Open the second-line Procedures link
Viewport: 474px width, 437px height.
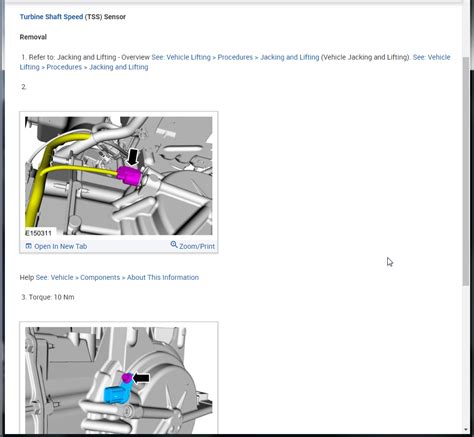click(x=64, y=67)
